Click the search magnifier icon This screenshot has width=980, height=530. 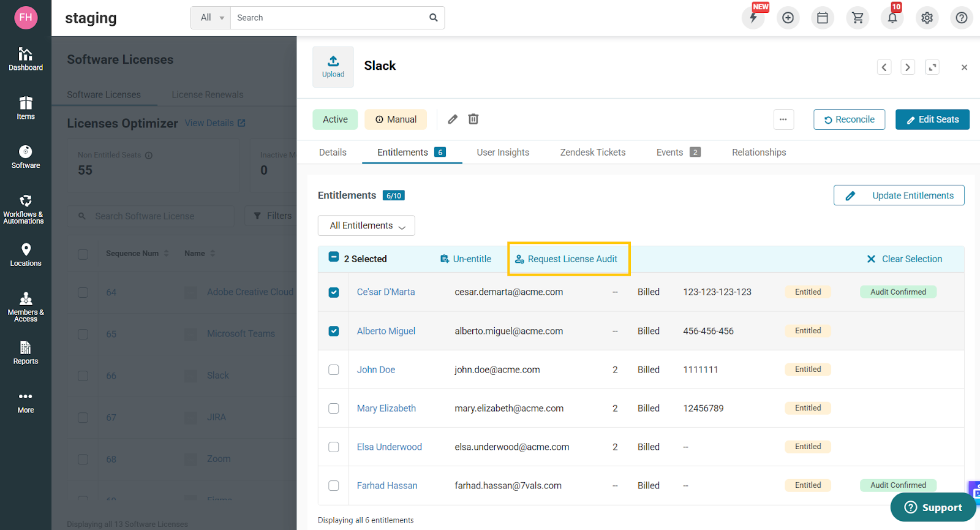coord(434,18)
